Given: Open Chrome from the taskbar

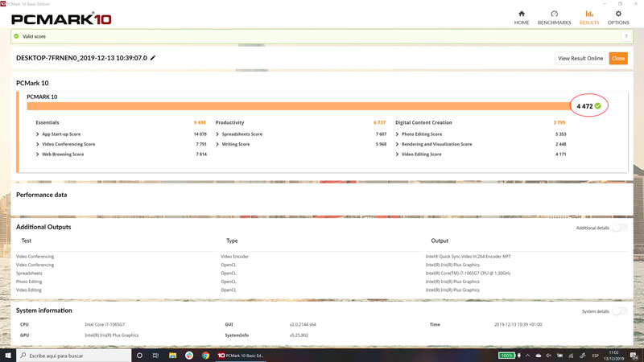Looking at the screenshot, I should (x=206, y=355).
